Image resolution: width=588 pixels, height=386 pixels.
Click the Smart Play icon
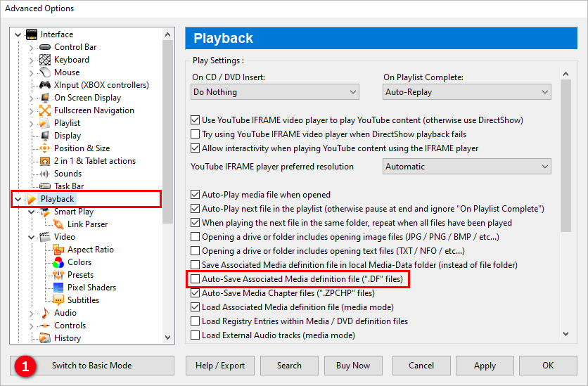[x=45, y=212]
